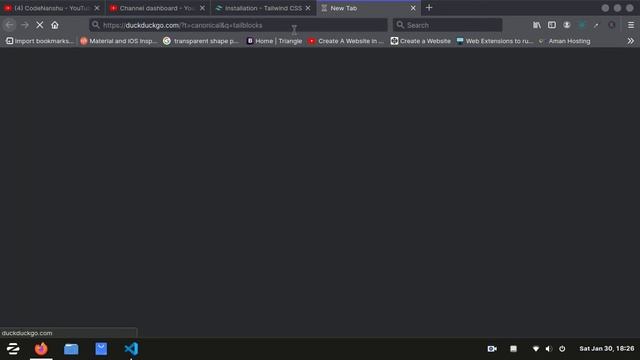This screenshot has width=640, height=360.
Task: Close the New Tab tab
Action: (x=413, y=8)
